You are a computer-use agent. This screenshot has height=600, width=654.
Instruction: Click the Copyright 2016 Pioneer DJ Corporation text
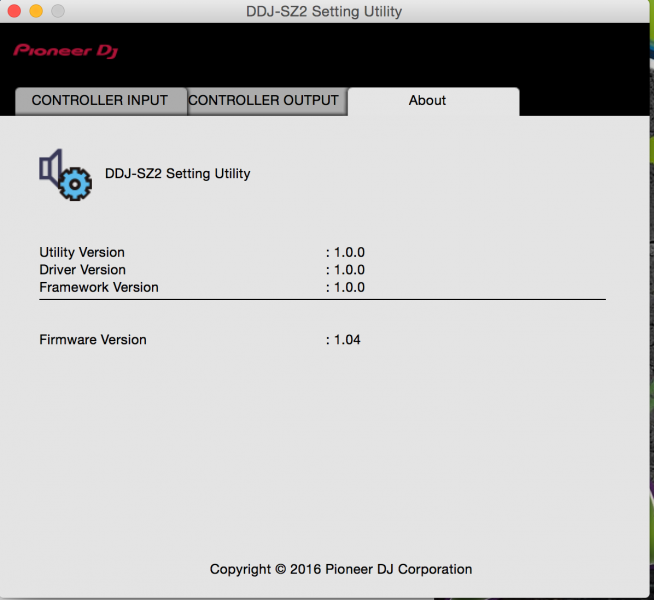tap(341, 569)
